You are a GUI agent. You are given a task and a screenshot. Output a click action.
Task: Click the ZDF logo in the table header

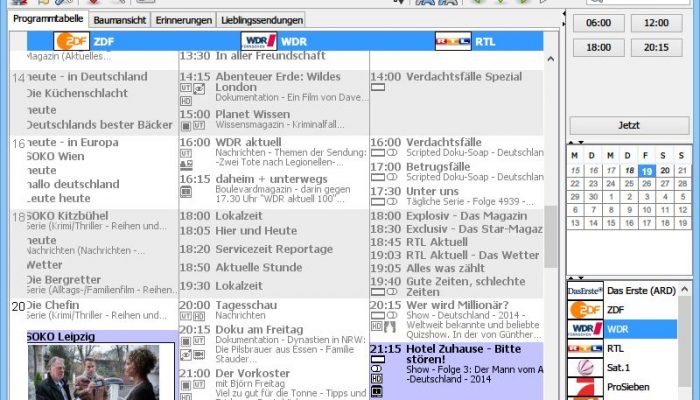click(71, 41)
